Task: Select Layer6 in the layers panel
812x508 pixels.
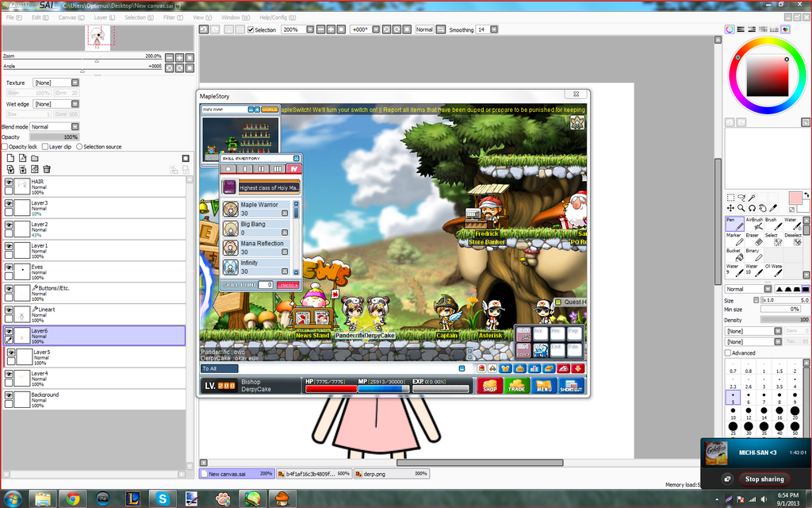Action: 94,336
